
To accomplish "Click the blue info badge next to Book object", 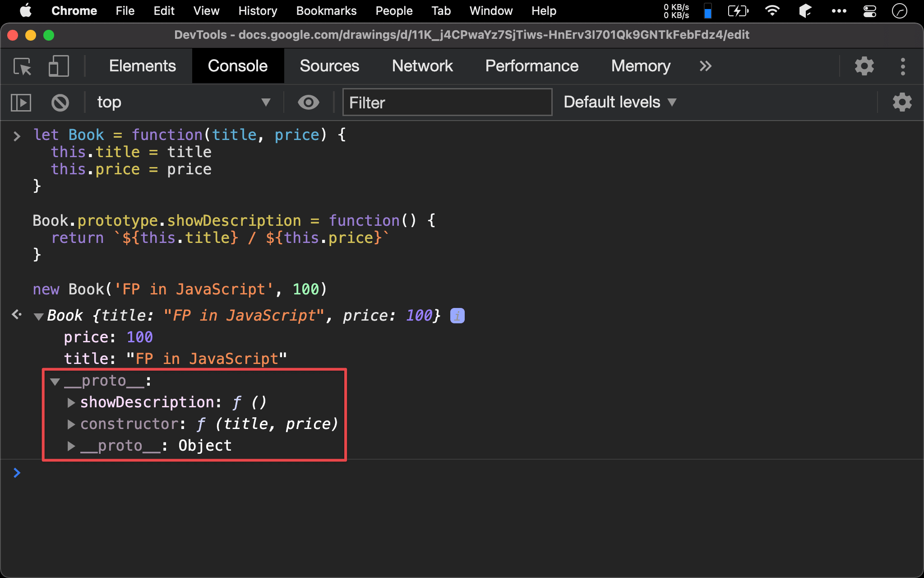I will [x=457, y=316].
